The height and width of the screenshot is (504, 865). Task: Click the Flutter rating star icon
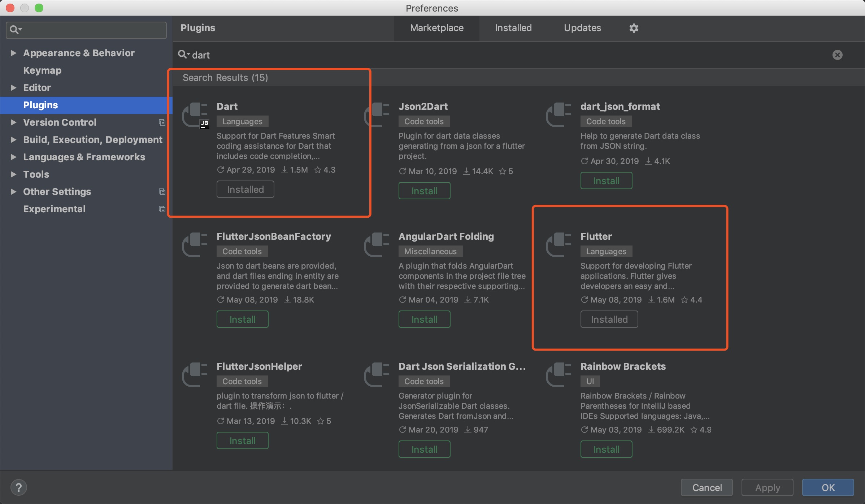pyautogui.click(x=684, y=300)
